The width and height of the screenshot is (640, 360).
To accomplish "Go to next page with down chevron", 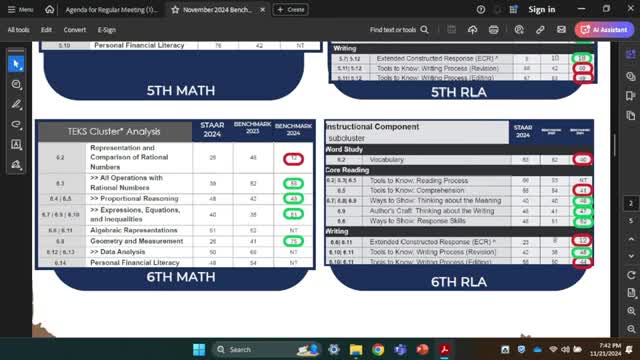I will [631, 256].
